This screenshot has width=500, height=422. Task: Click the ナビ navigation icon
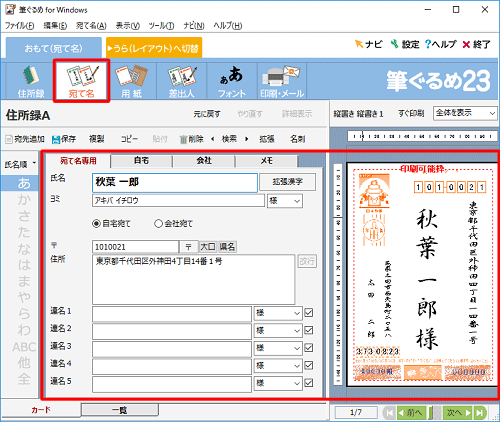coord(368,44)
